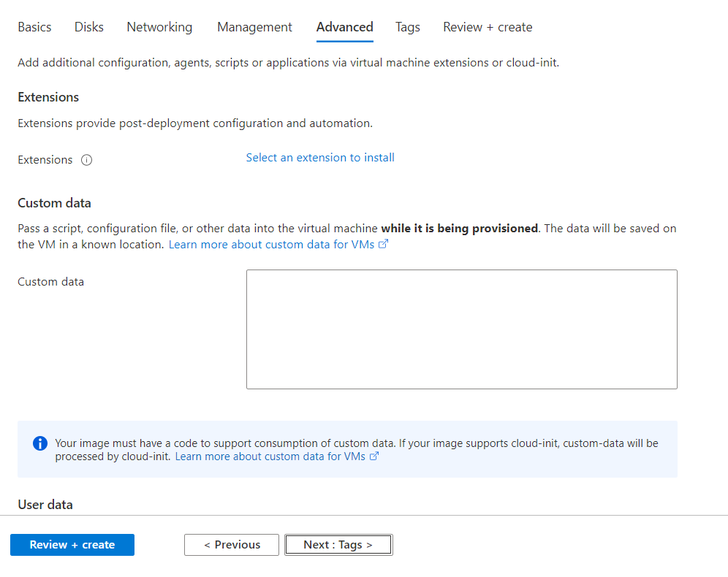Switch to the Basics tab
The width and height of the screenshot is (728, 577).
(x=34, y=27)
